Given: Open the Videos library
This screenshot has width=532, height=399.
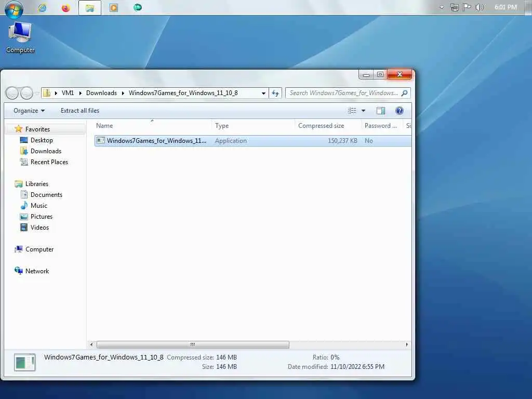Looking at the screenshot, I should pos(39,228).
